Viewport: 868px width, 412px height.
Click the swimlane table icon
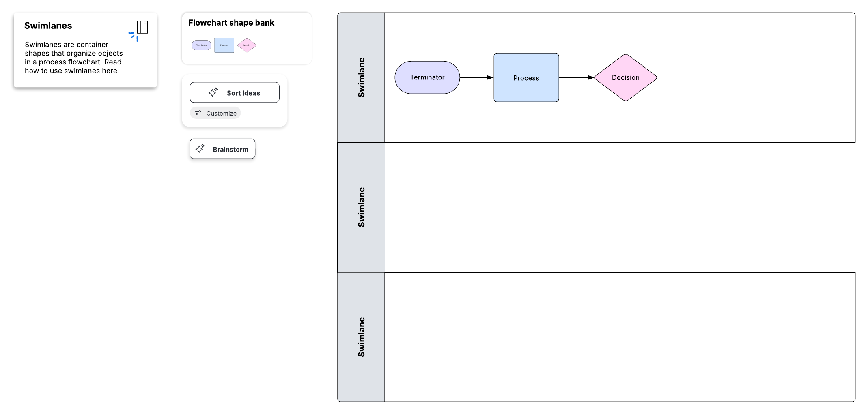142,28
